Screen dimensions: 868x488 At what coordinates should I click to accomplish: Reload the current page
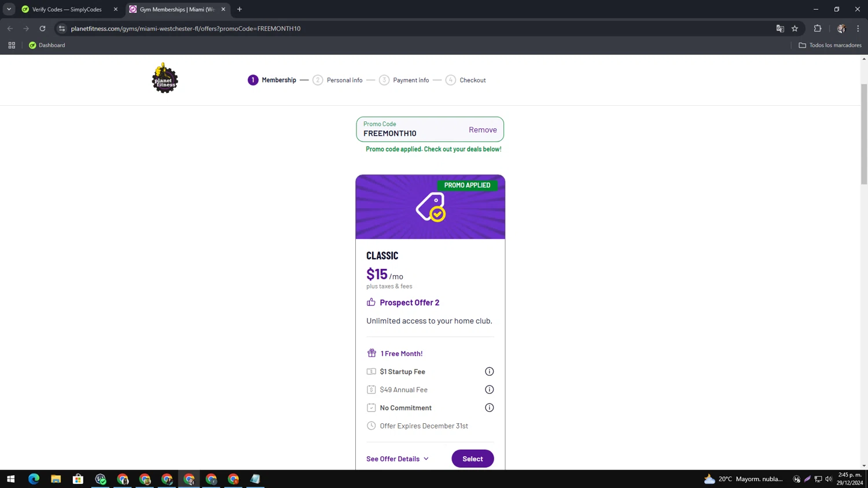click(x=42, y=28)
